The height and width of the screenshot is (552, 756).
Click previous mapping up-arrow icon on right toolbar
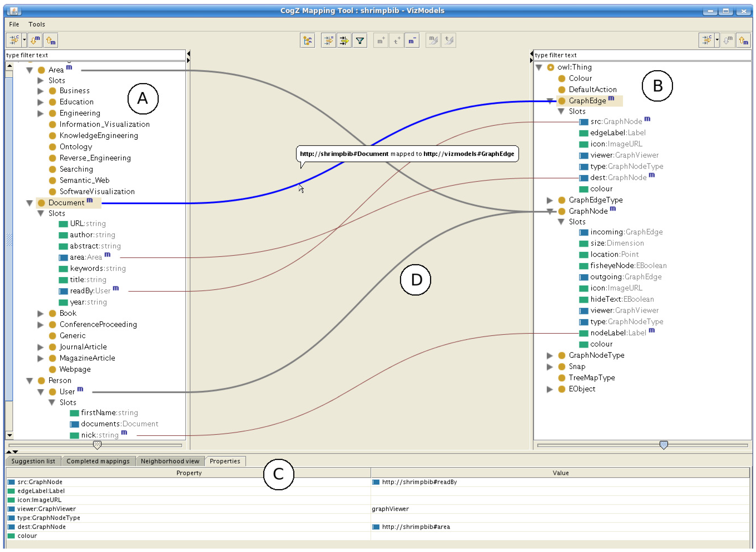coord(743,41)
